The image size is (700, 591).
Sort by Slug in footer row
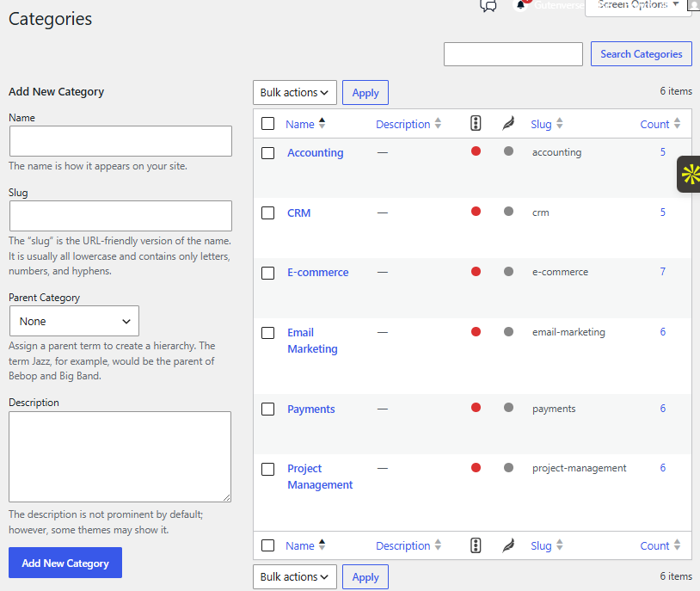547,545
